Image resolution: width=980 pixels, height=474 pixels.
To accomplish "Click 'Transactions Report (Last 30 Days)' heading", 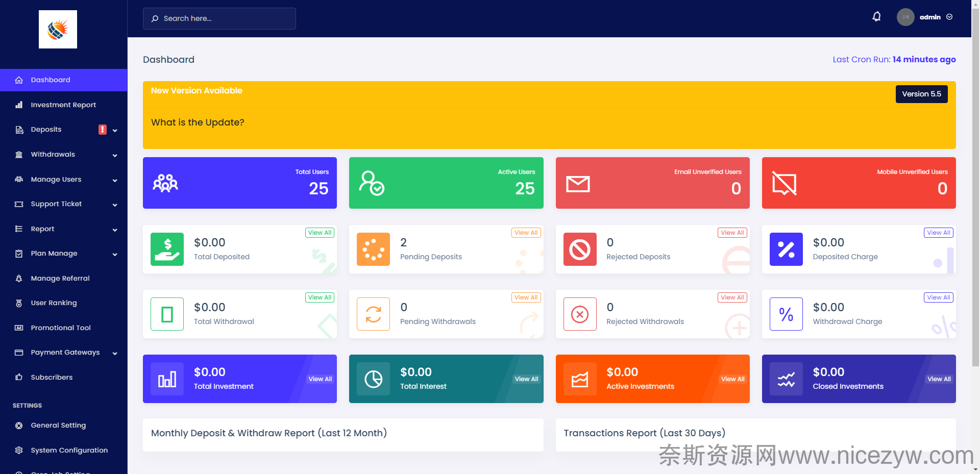I will (644, 433).
